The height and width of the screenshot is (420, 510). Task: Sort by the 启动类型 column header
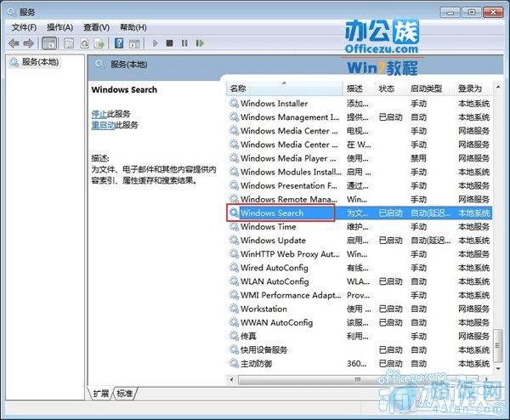[430, 88]
